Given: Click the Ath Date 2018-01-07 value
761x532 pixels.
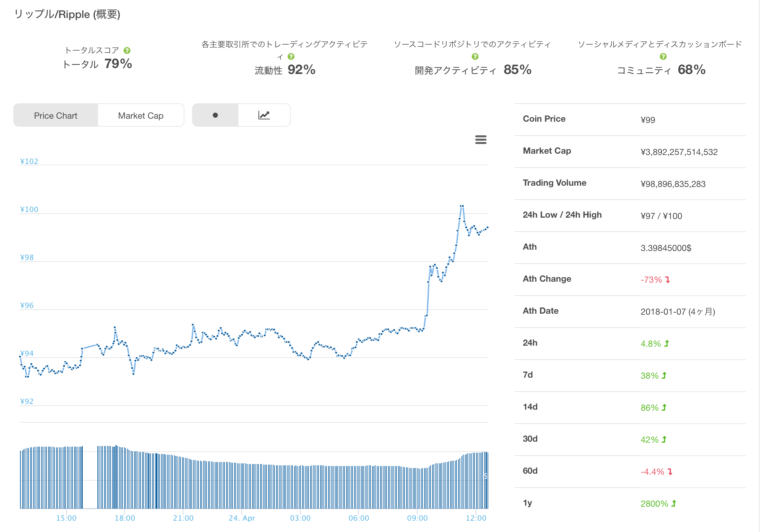Looking at the screenshot, I should pos(678,312).
